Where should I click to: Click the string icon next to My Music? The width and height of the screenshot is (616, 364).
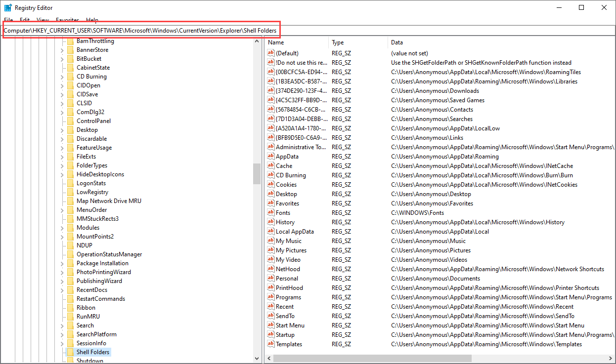click(271, 241)
